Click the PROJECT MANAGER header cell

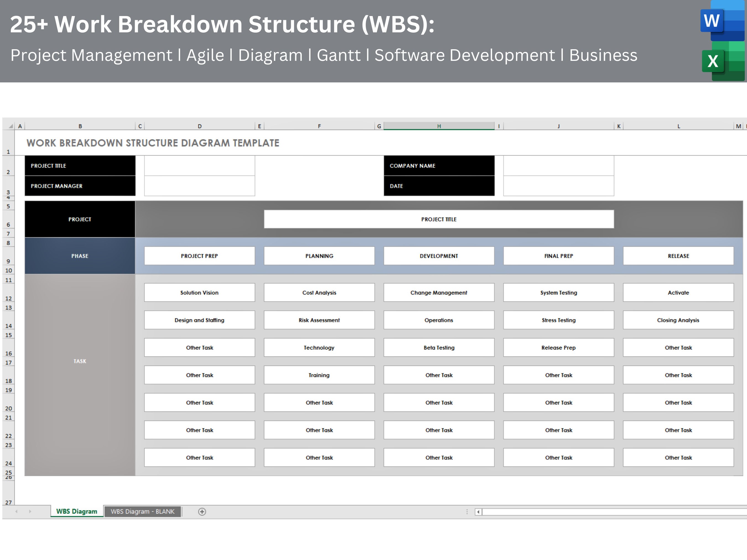(x=80, y=186)
